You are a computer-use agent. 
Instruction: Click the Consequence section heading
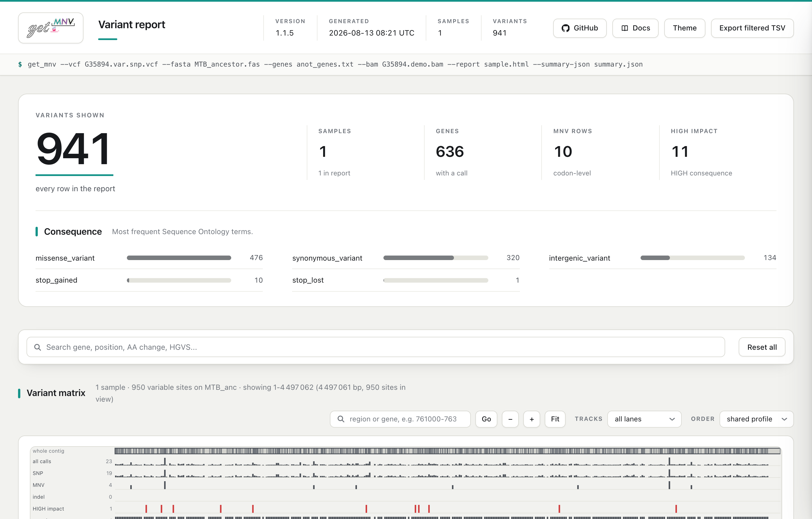pyautogui.click(x=73, y=232)
